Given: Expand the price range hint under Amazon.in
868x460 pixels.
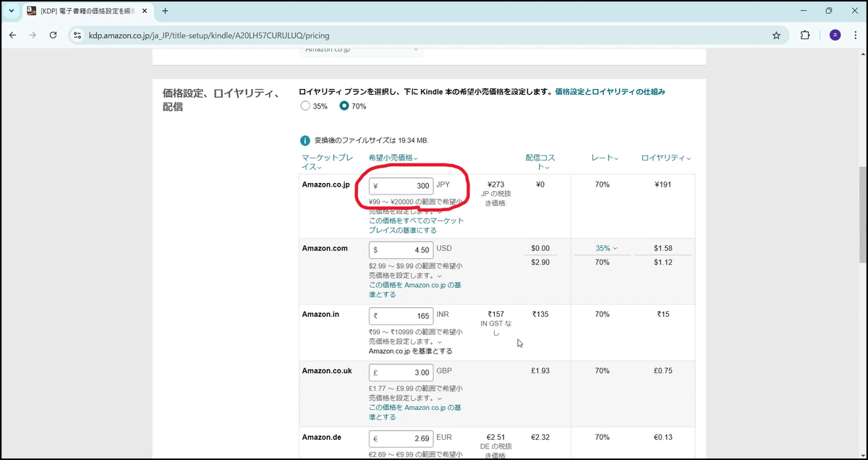Looking at the screenshot, I should [440, 341].
